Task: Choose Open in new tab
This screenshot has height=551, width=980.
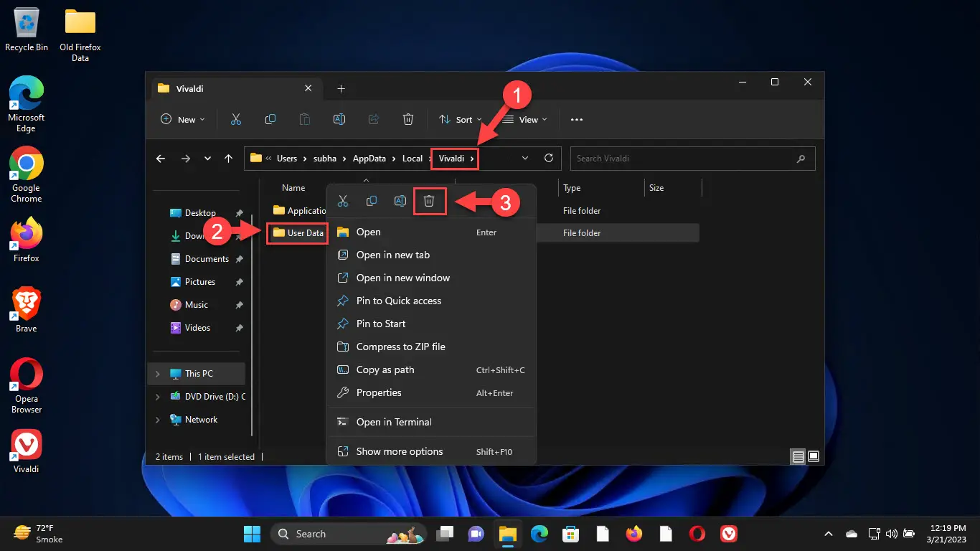Action: (432, 255)
